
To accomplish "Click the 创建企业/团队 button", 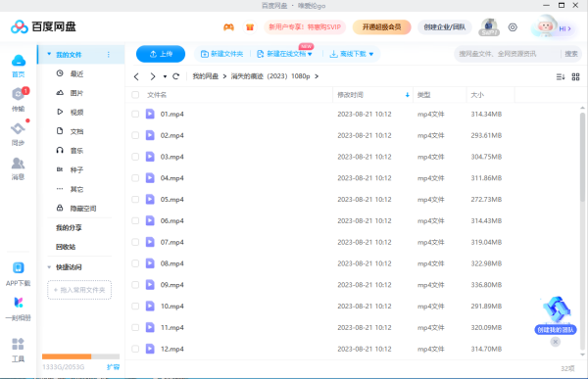I will click(444, 27).
